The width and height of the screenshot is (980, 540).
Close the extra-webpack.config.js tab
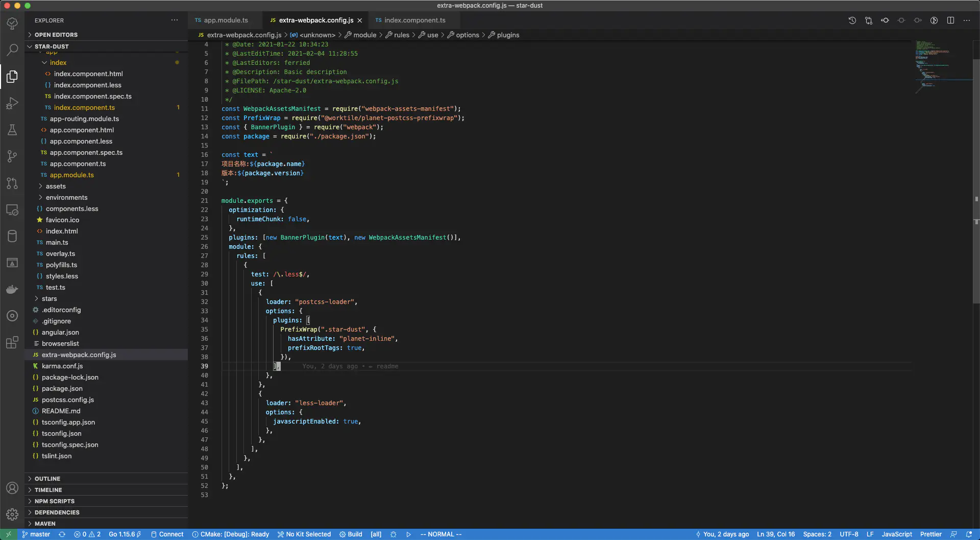360,20
